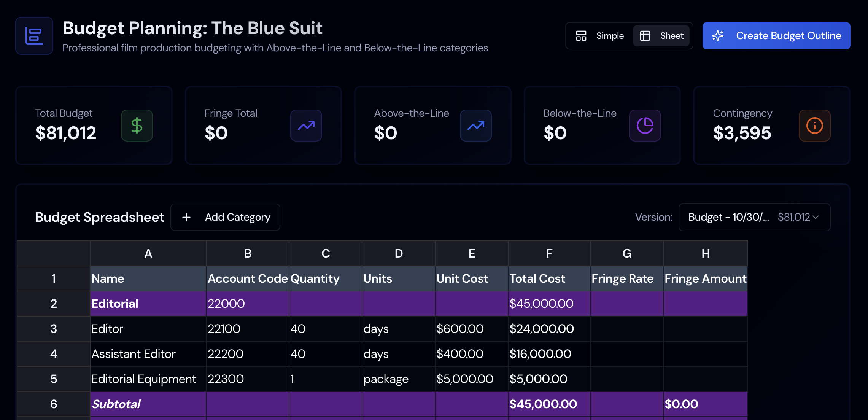Image resolution: width=868 pixels, height=420 pixels.
Task: Click the plus icon beside Add Category
Action: pos(186,217)
